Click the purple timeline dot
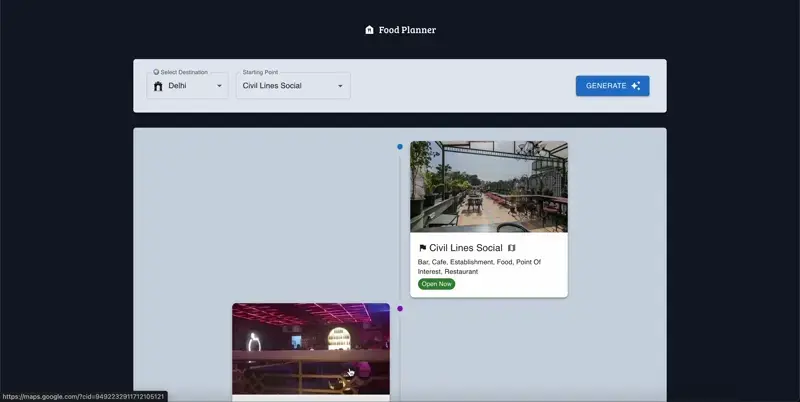This screenshot has height=402, width=800. point(400,309)
